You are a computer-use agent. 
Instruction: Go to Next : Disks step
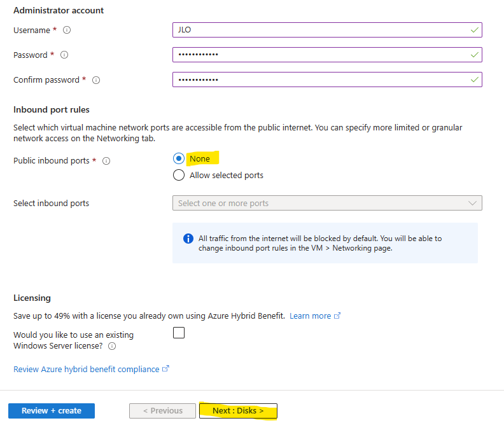[x=238, y=411]
